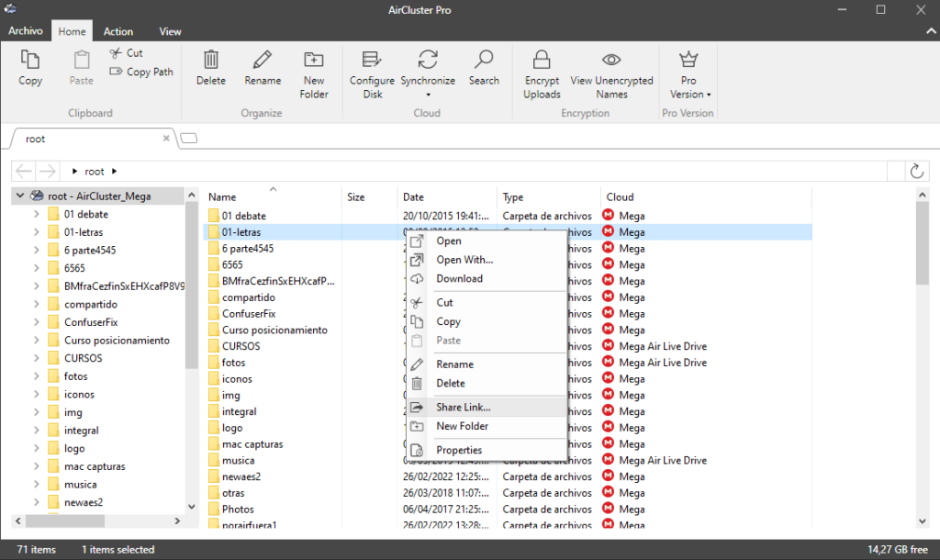Click the Search magnifier icon
The width and height of the screenshot is (940, 560).
click(x=483, y=60)
